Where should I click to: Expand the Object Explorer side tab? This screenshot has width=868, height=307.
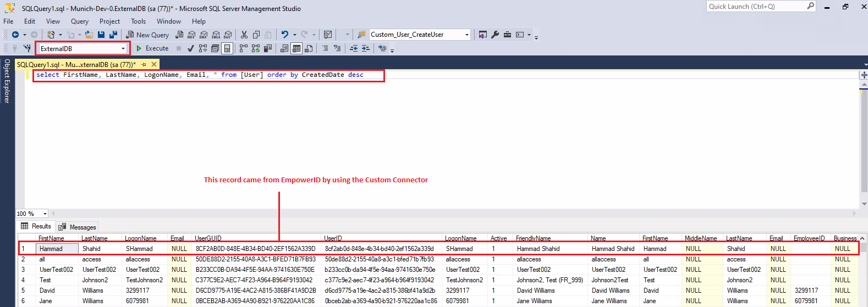7,81
